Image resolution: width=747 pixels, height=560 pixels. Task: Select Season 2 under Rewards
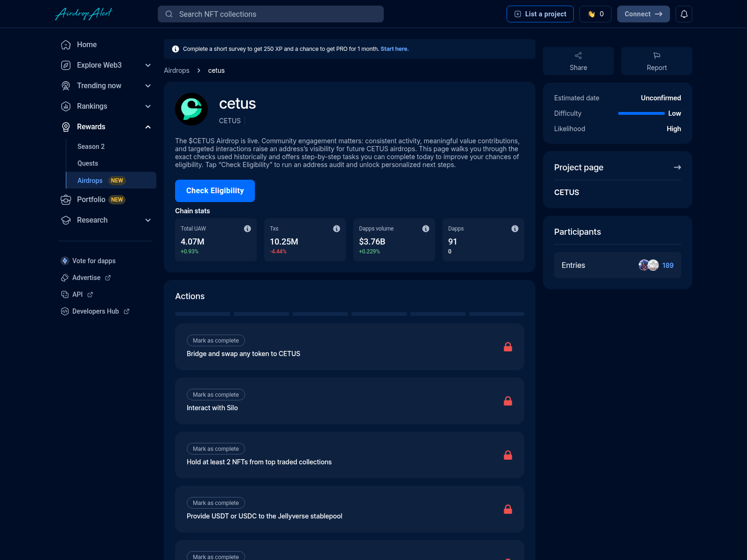(91, 146)
